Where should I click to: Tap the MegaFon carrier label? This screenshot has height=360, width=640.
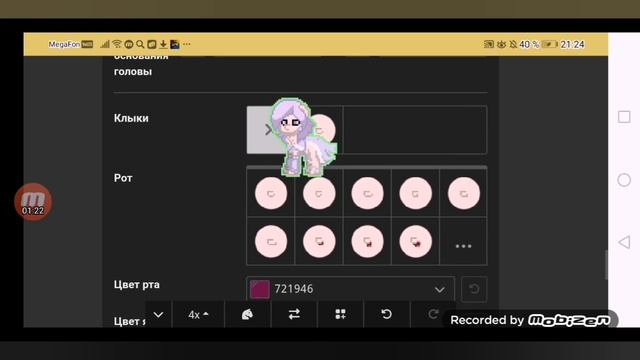(x=64, y=44)
